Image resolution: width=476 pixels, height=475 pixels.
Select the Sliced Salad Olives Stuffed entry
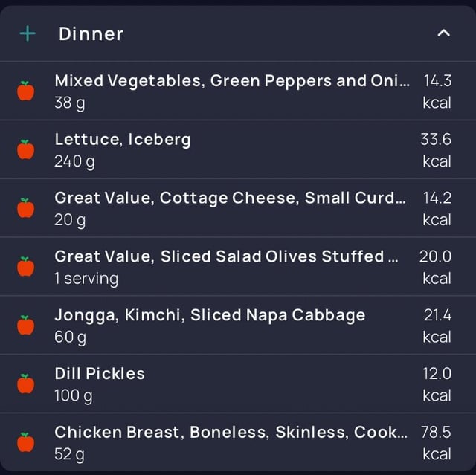238,267
